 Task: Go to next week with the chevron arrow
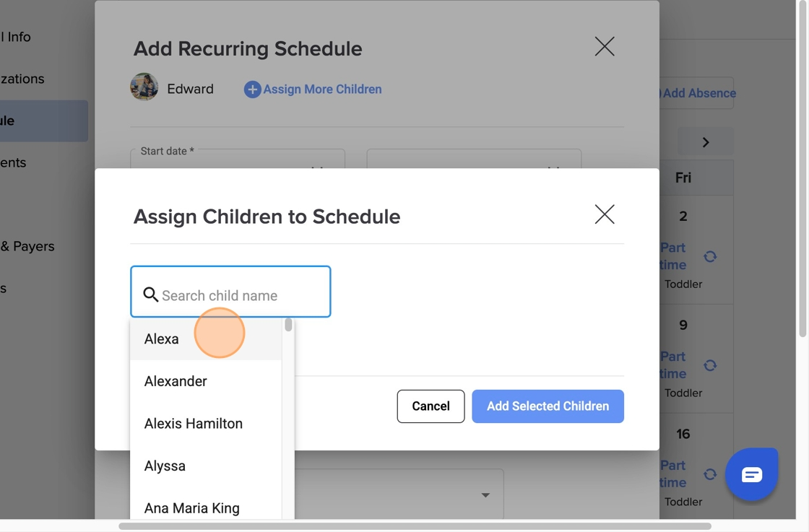point(705,142)
